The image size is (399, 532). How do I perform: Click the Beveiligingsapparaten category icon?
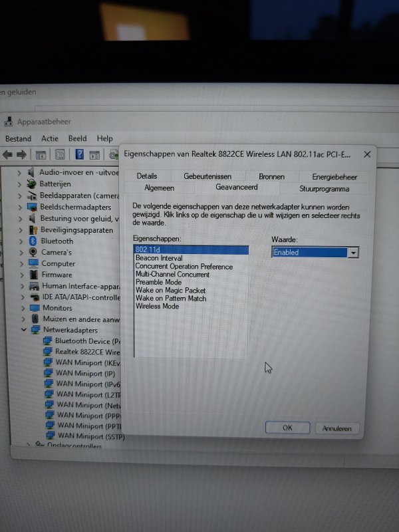click(x=33, y=229)
